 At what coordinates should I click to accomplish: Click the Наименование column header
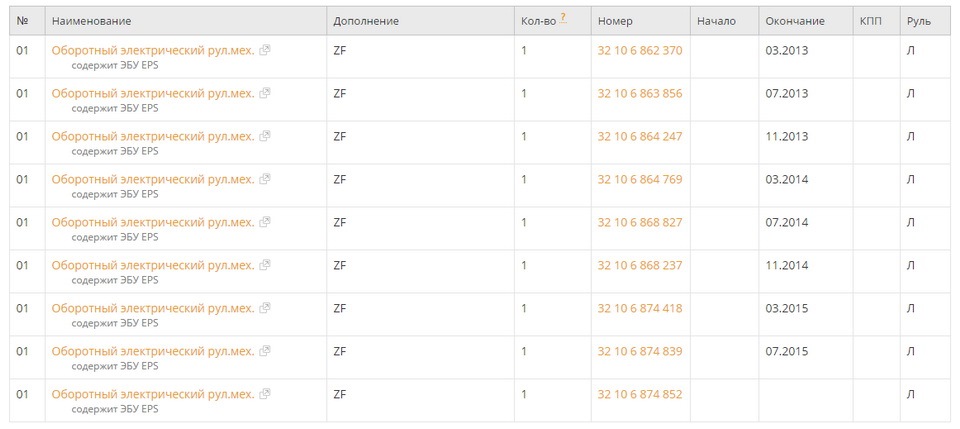91,21
